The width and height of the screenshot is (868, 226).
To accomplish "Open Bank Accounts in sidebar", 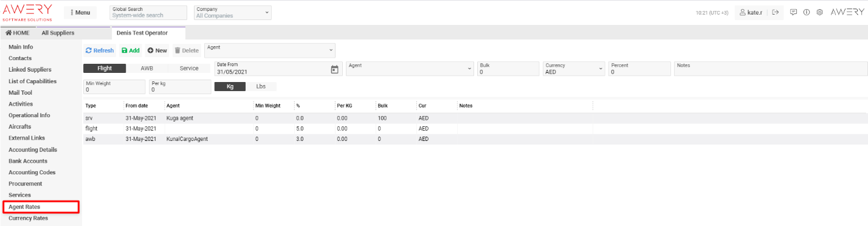I will [x=27, y=161].
